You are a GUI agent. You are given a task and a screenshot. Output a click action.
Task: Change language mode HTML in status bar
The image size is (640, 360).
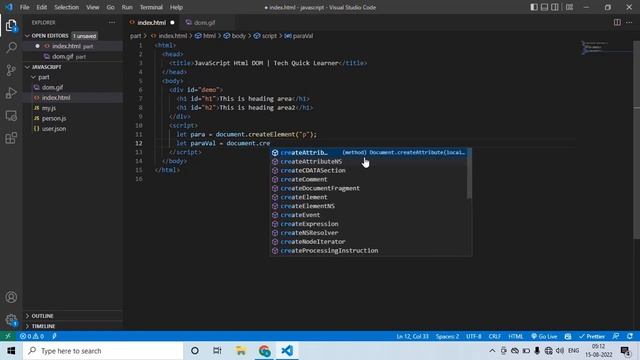click(516, 336)
